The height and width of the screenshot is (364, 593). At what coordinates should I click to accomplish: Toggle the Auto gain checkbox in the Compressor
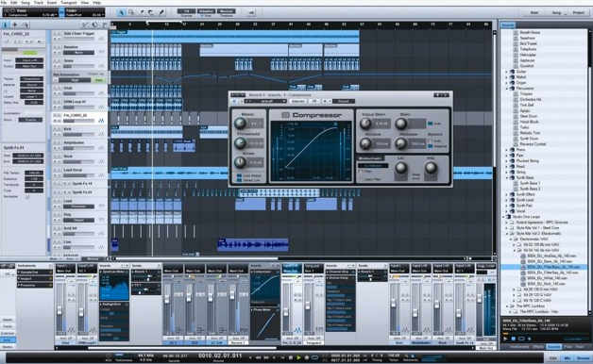click(x=430, y=124)
